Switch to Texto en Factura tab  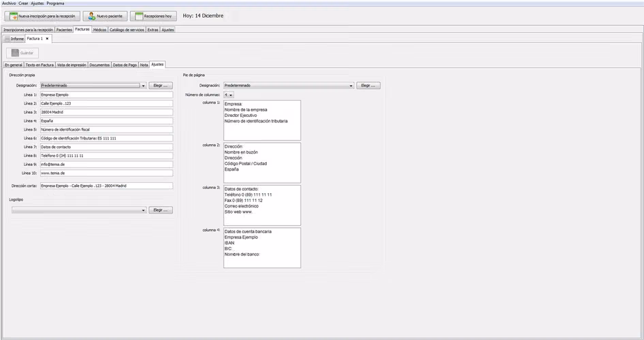pyautogui.click(x=39, y=65)
